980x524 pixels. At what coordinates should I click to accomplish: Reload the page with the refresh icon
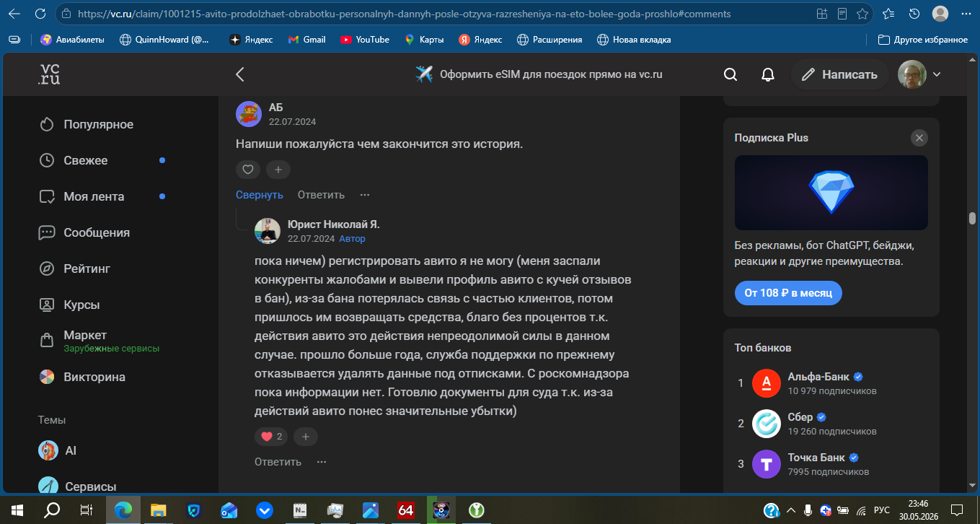(x=40, y=14)
